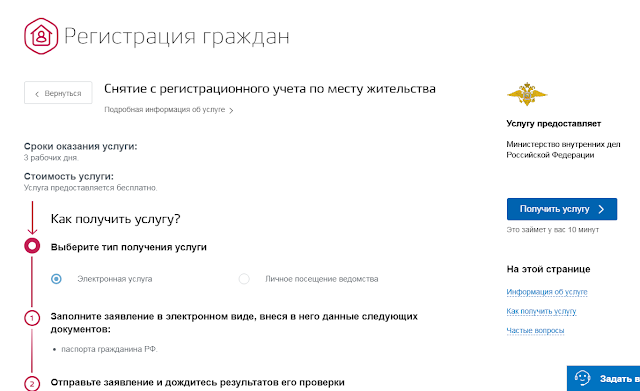The image size is (640, 391).
Task: Click the На этой странице heading
Action: [x=548, y=269]
